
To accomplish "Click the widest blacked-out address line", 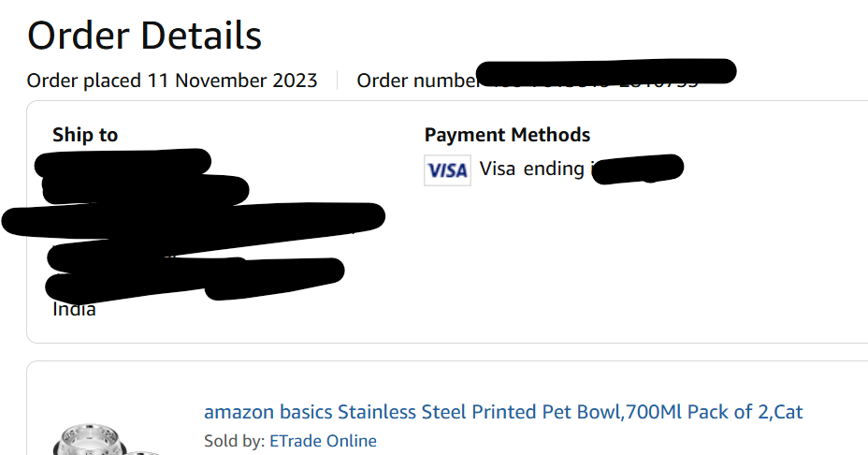I will point(194,218).
